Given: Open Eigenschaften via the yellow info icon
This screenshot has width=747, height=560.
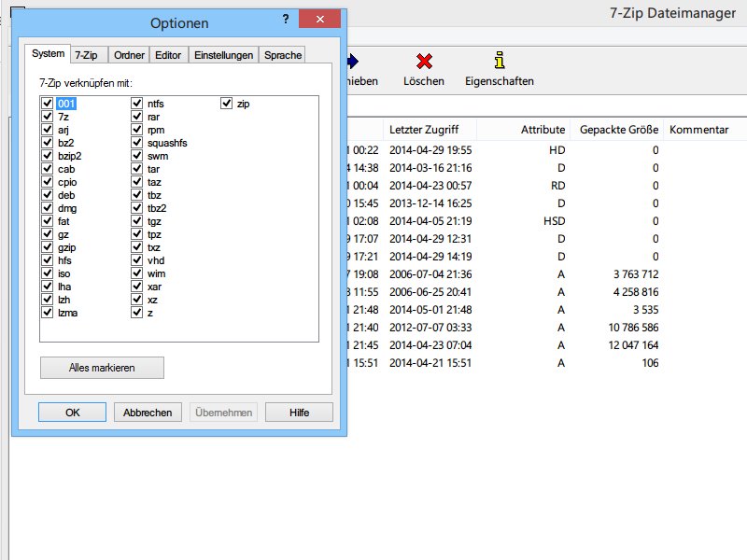Looking at the screenshot, I should [x=500, y=61].
